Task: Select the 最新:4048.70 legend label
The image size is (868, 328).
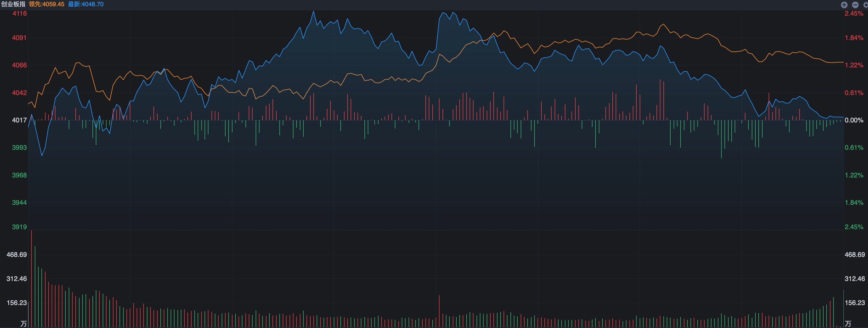Action: [86, 4]
